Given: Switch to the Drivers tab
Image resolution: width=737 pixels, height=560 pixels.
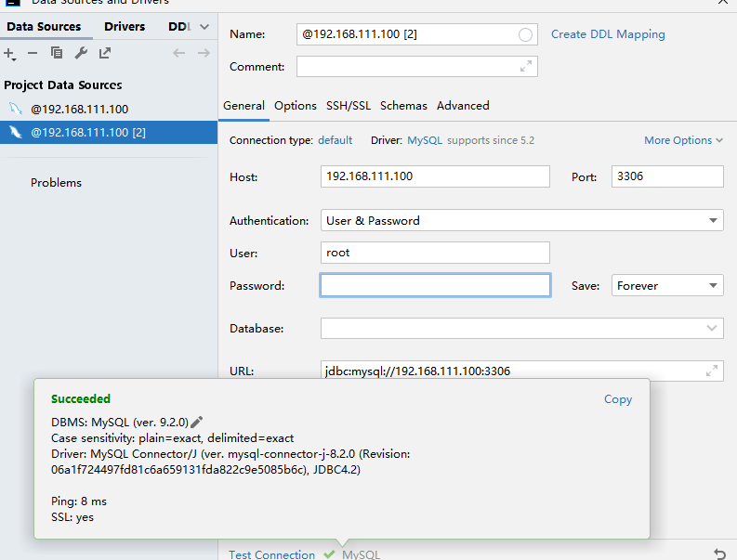Looking at the screenshot, I should pos(125,27).
